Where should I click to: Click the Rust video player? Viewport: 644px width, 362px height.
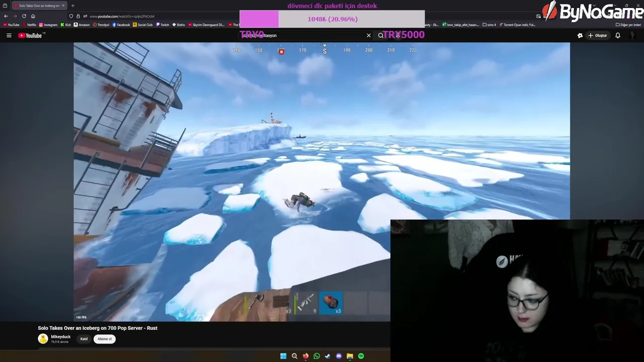322,182
